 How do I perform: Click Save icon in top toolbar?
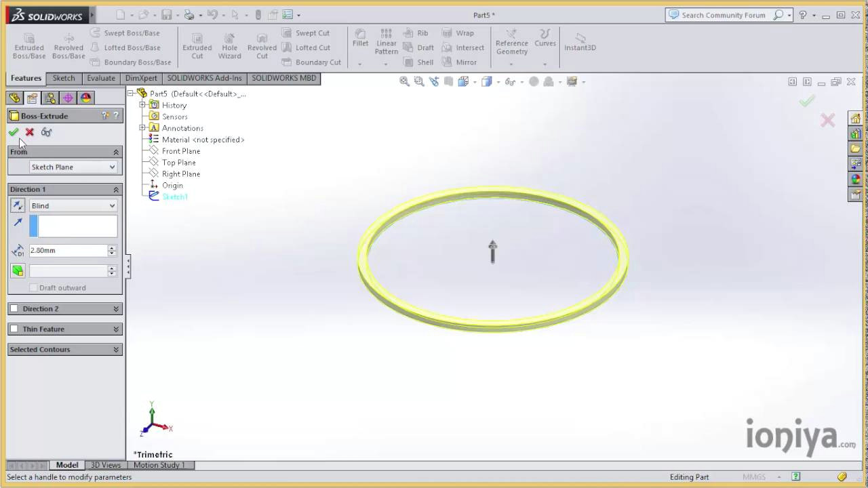(x=166, y=15)
